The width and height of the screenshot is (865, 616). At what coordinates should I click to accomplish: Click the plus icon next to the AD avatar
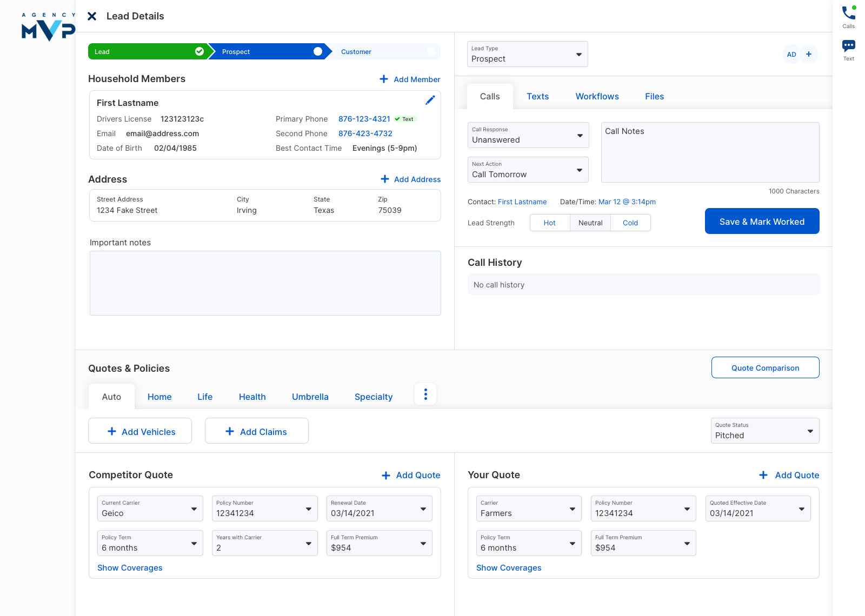tap(809, 54)
